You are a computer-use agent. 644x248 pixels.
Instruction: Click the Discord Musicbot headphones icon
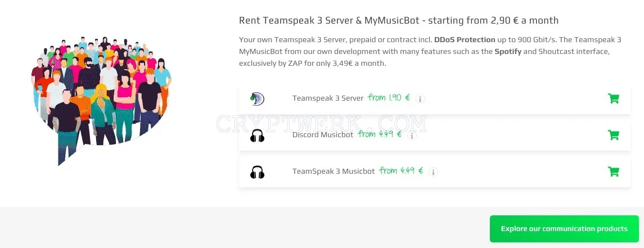point(257,136)
